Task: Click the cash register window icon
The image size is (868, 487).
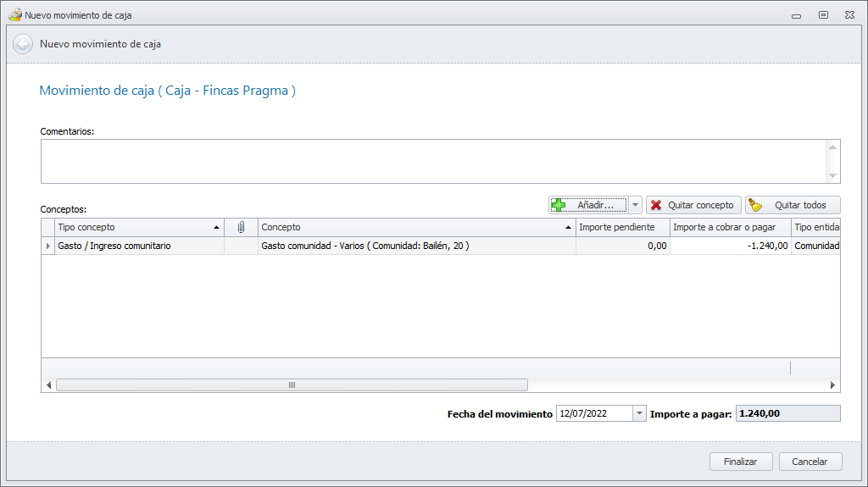Action: pyautogui.click(x=15, y=15)
